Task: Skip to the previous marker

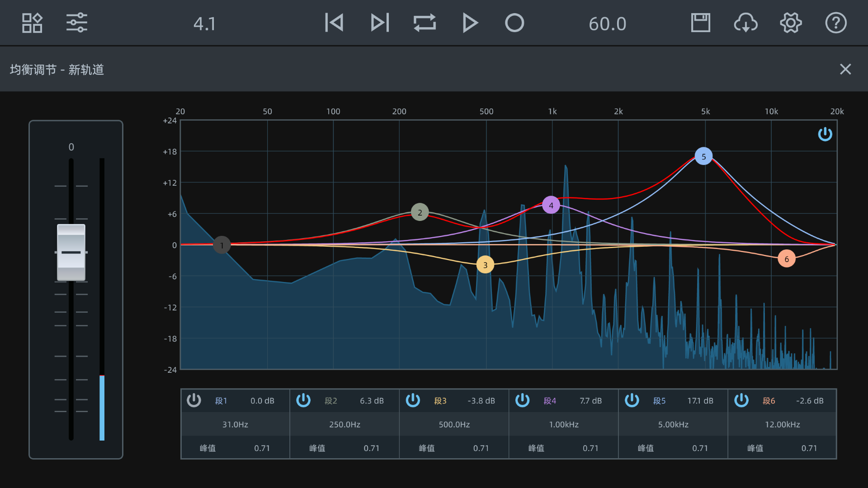Action: [334, 23]
